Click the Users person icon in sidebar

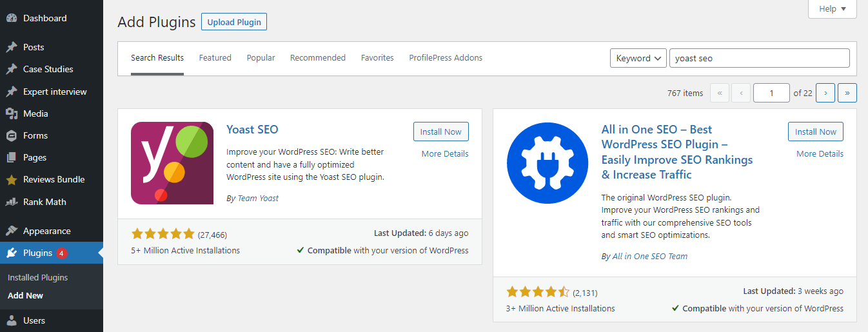[x=12, y=320]
